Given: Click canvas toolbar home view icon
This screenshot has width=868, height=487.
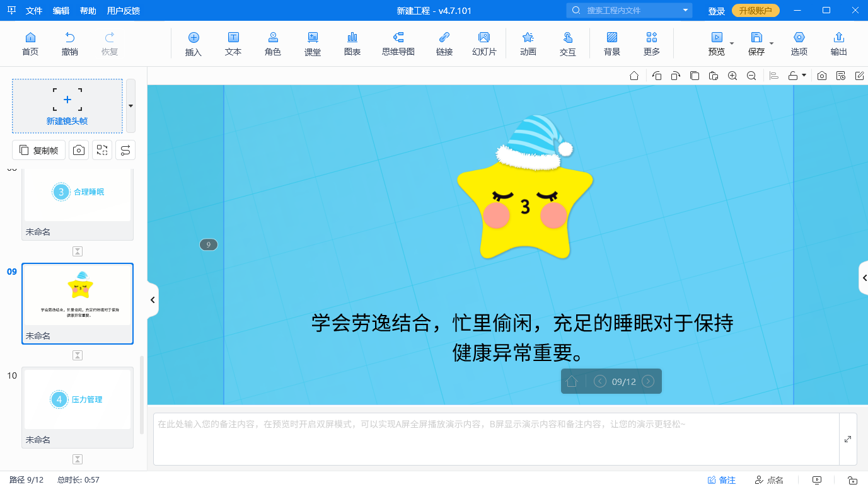Looking at the screenshot, I should click(634, 76).
